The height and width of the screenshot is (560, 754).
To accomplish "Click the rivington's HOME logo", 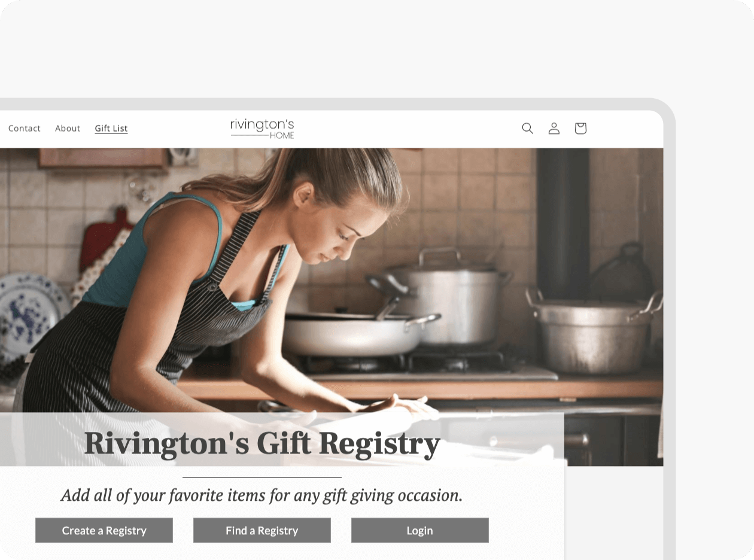I will point(262,128).
